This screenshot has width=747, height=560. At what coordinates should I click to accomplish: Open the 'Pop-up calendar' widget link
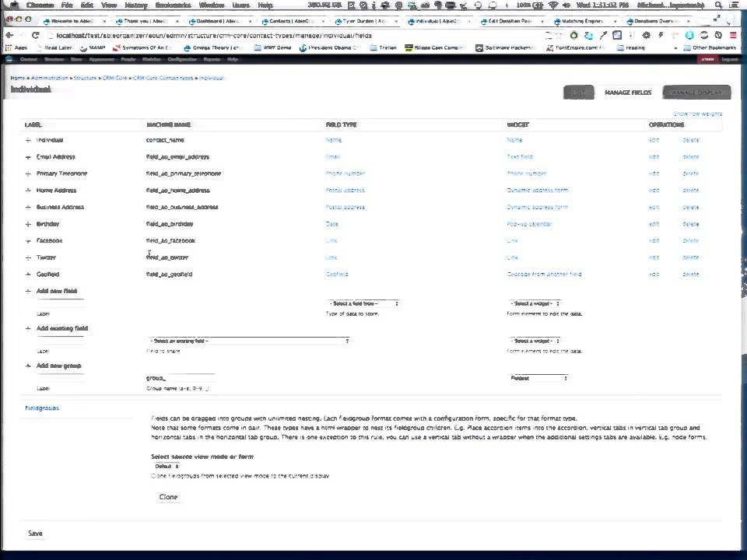click(x=529, y=224)
